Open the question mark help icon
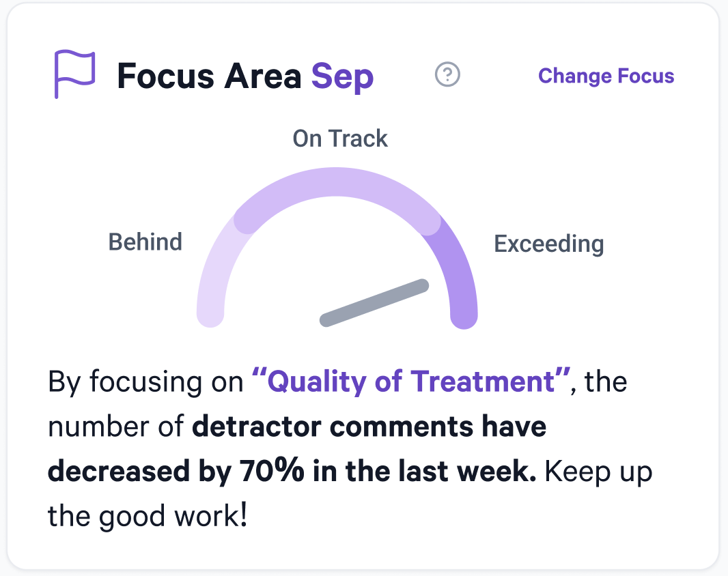Screen dimensions: 728x576 coord(447,74)
